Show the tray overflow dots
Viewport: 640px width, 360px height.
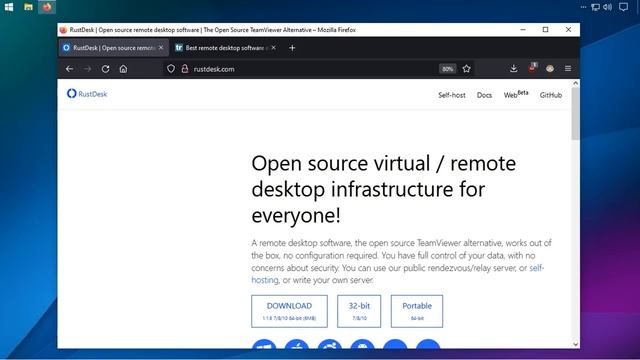click(583, 7)
